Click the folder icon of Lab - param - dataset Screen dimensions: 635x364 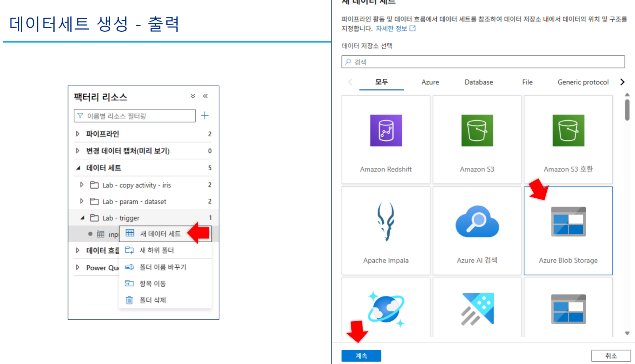(95, 201)
